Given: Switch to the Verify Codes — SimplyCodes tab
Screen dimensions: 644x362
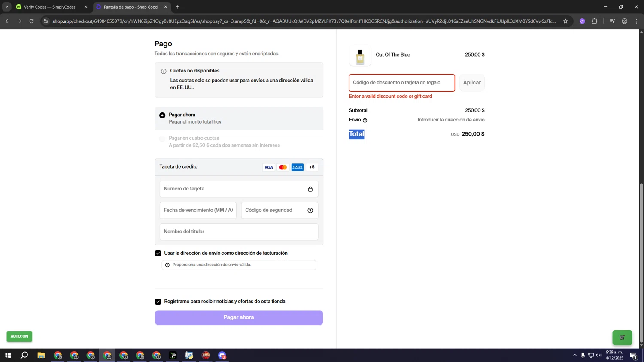Looking at the screenshot, I should point(51,7).
